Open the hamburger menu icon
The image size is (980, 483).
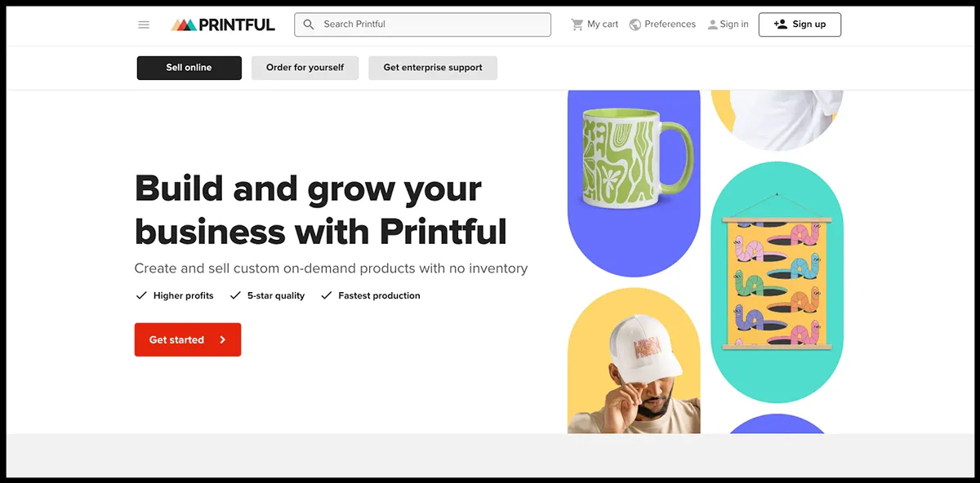coord(144,24)
